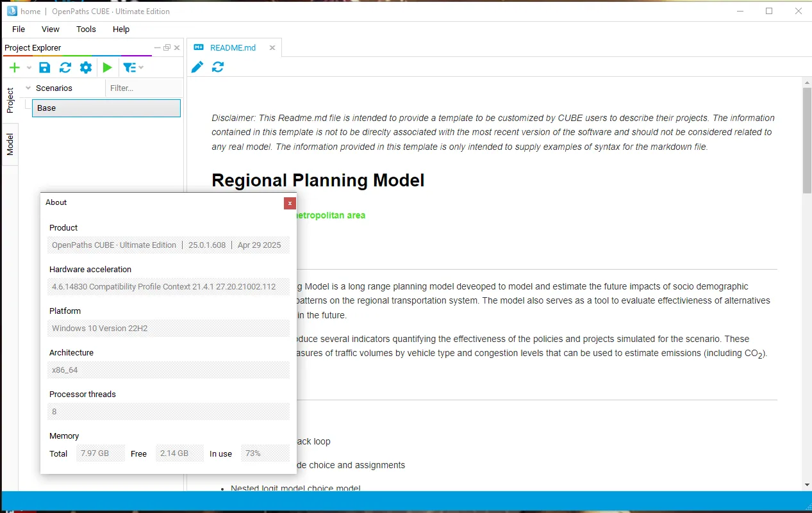
Task: Click the Regional Planning Model heading
Action: coord(318,181)
